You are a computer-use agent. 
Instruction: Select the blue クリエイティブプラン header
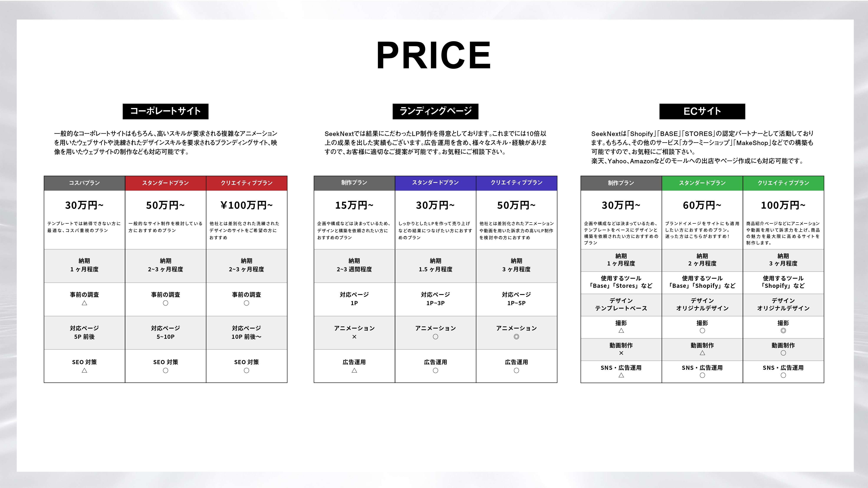[516, 183]
